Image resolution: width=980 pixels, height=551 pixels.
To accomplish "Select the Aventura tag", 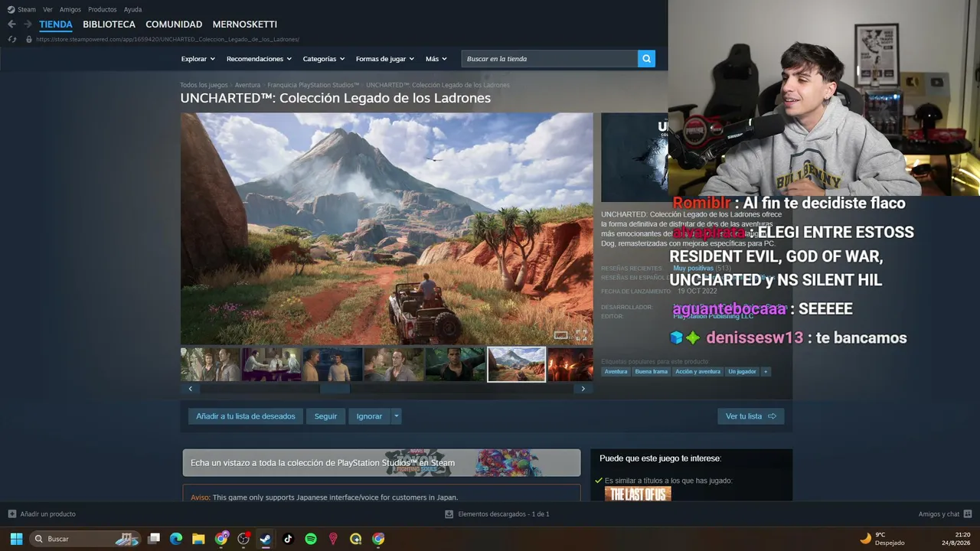I will [x=616, y=372].
